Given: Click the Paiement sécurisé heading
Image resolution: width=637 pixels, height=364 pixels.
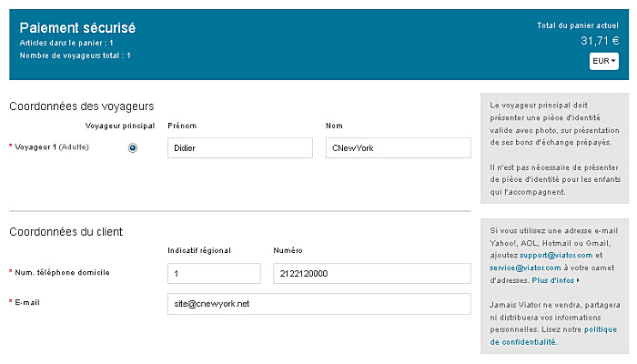Looking at the screenshot, I should [77, 27].
